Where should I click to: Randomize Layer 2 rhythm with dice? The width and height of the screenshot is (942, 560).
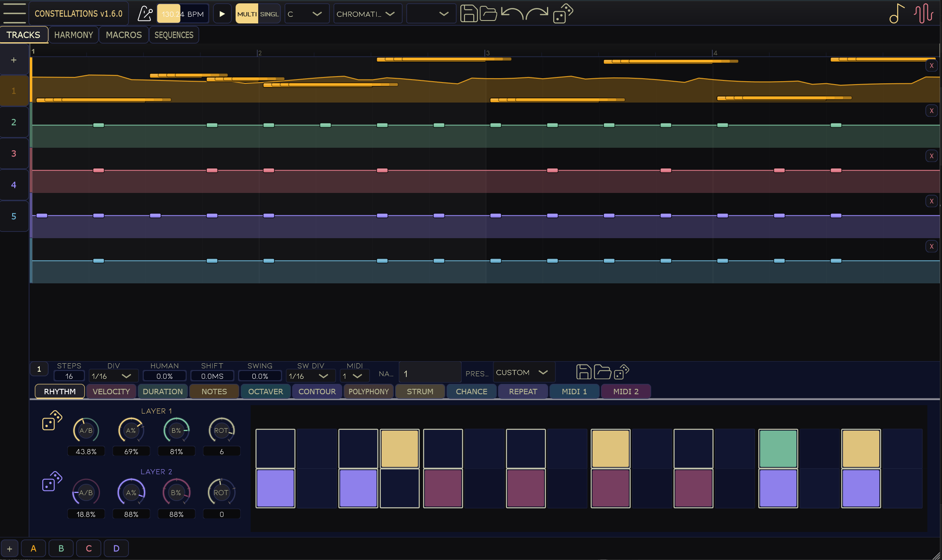pyautogui.click(x=52, y=482)
